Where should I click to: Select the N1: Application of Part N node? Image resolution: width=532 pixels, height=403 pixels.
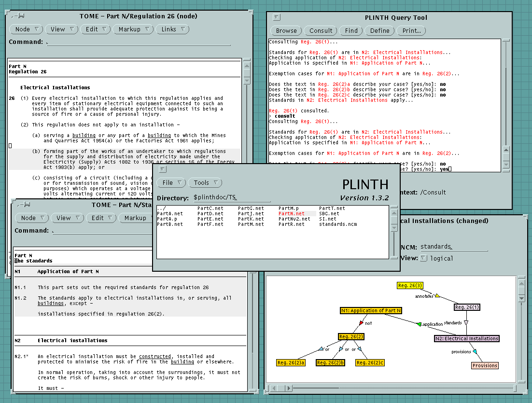(371, 310)
